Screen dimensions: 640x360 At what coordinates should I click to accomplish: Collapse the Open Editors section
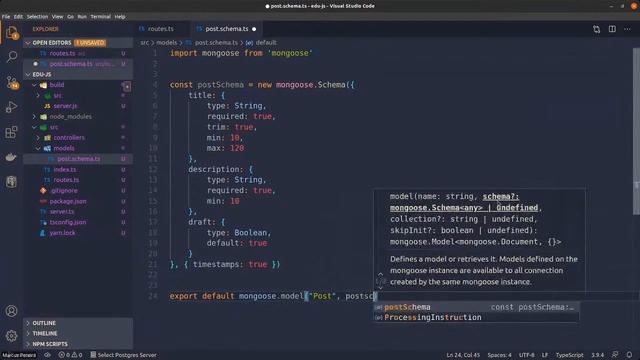tap(78, 42)
